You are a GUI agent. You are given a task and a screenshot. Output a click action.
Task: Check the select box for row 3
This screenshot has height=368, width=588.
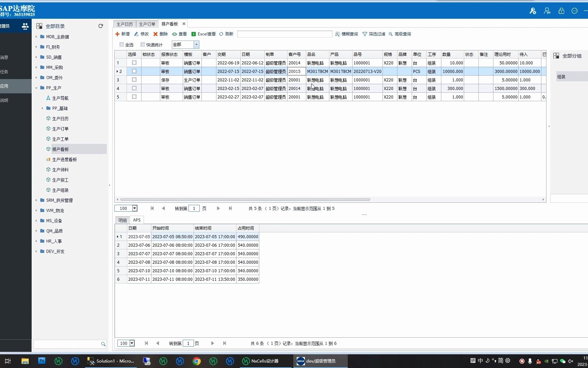pos(134,80)
